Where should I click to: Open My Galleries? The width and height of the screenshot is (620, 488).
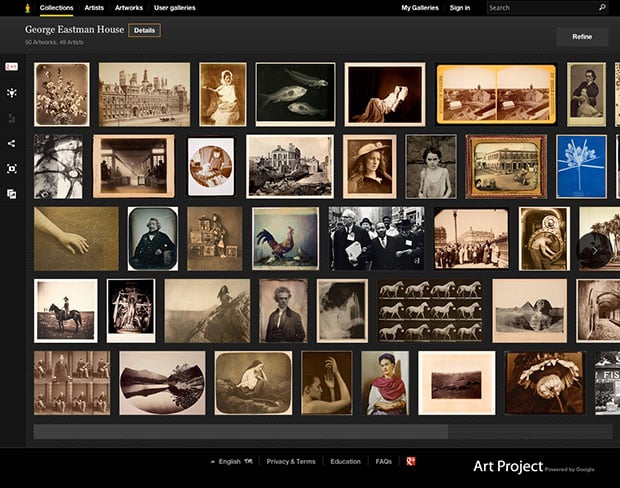pos(420,8)
